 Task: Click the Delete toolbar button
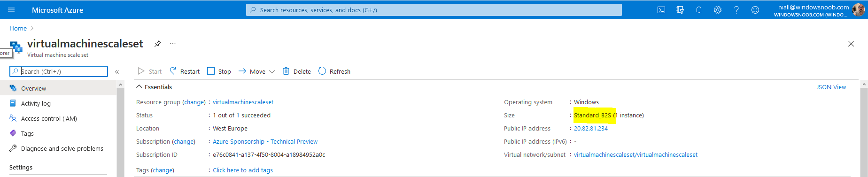pos(297,71)
